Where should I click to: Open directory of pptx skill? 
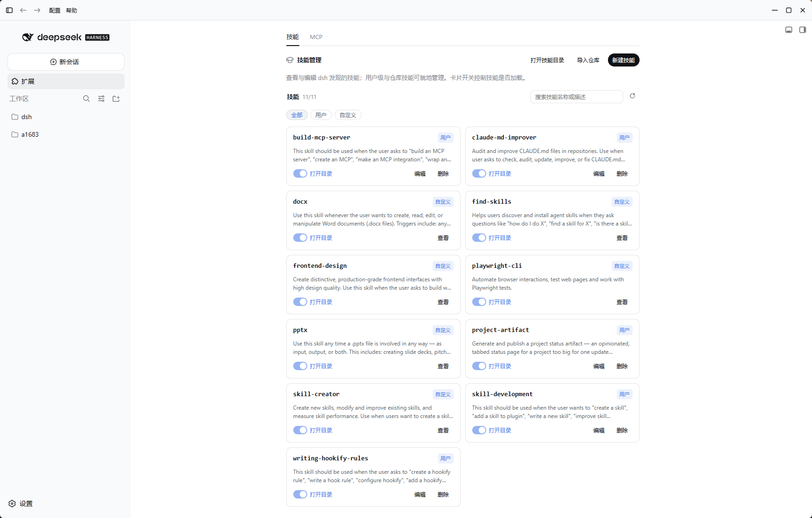[x=321, y=366]
